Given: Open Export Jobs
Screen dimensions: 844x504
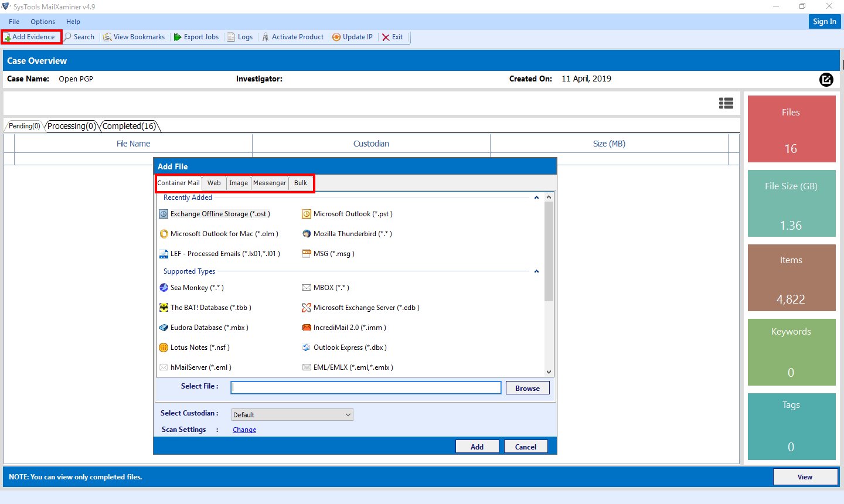Looking at the screenshot, I should [196, 37].
